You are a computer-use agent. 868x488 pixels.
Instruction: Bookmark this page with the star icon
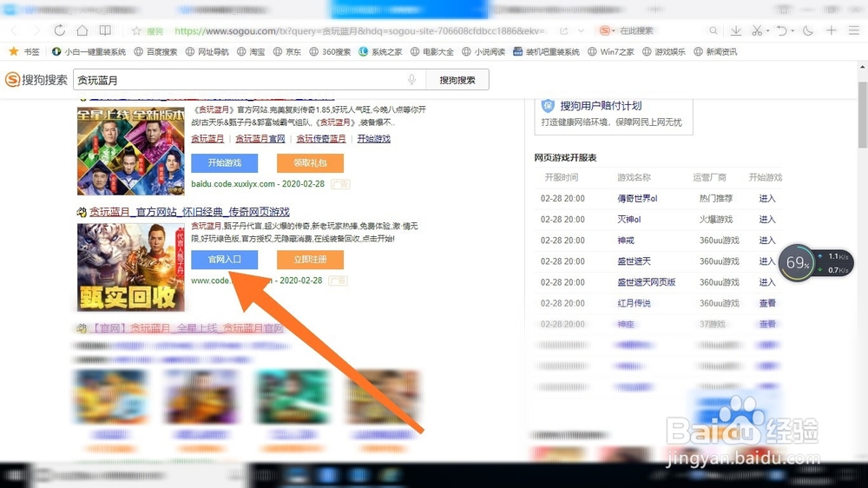pos(136,31)
